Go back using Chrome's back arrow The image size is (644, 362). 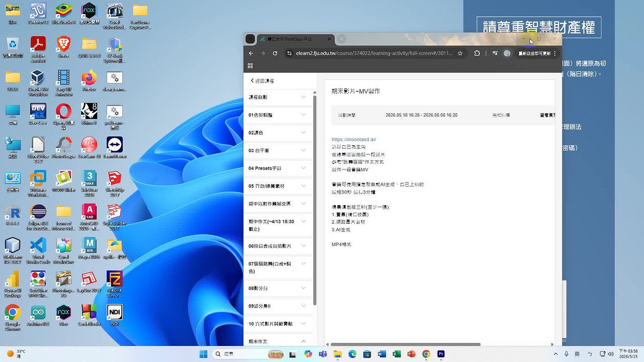point(251,53)
